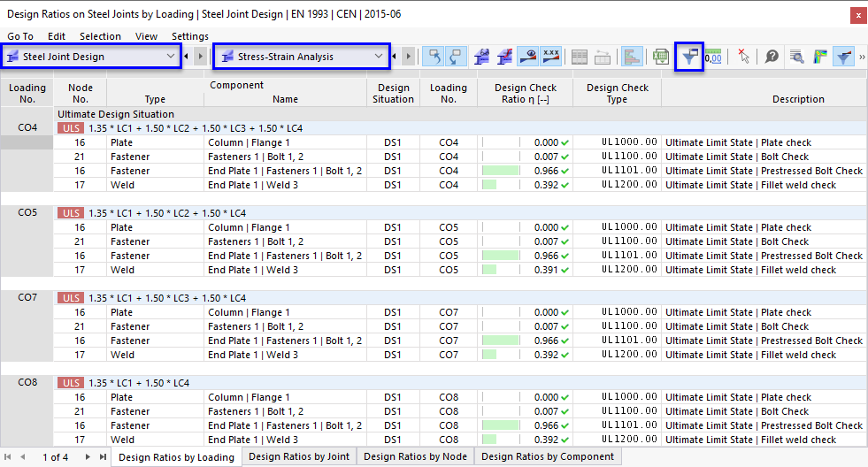Click the table with connector line icon
Viewport: 868px width, 467px height.
603,57
